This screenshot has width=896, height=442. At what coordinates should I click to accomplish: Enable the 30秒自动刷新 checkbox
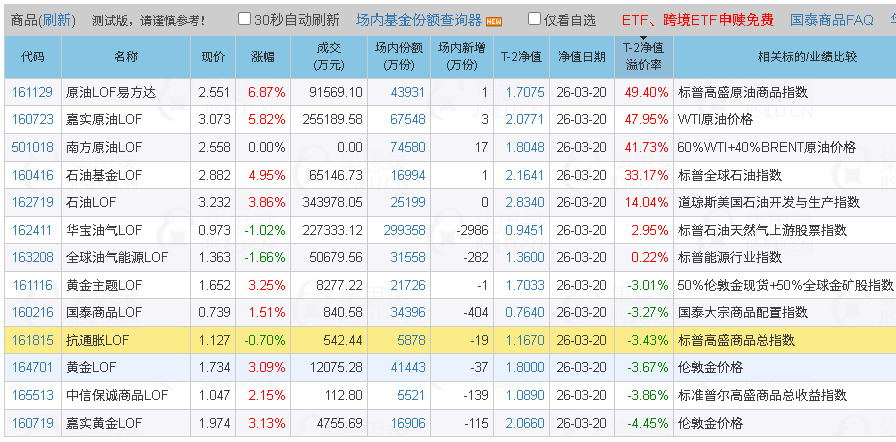(x=245, y=19)
